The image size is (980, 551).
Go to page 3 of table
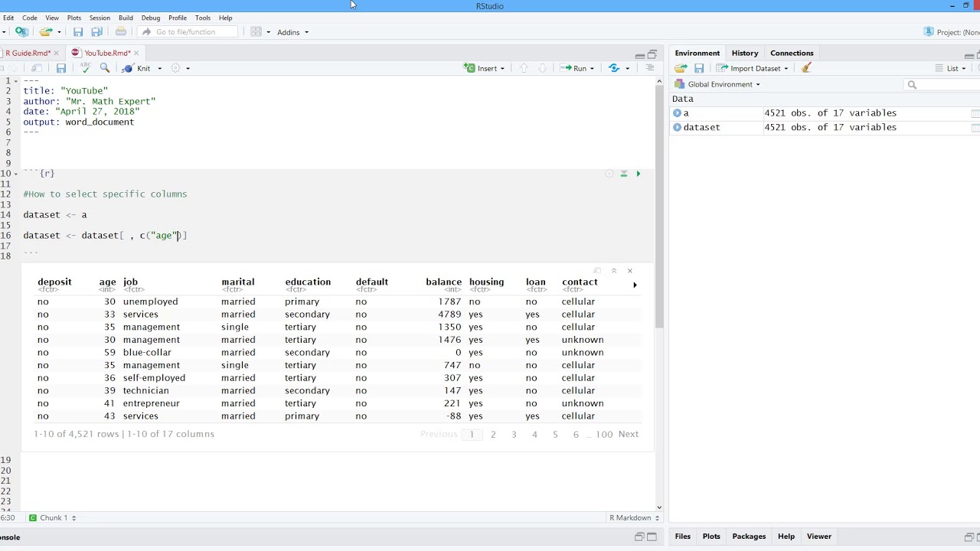[514, 434]
